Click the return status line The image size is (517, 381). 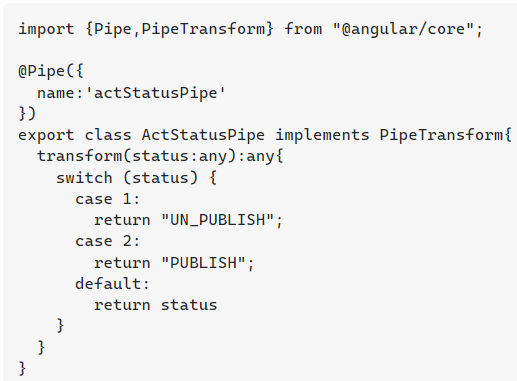(x=155, y=305)
